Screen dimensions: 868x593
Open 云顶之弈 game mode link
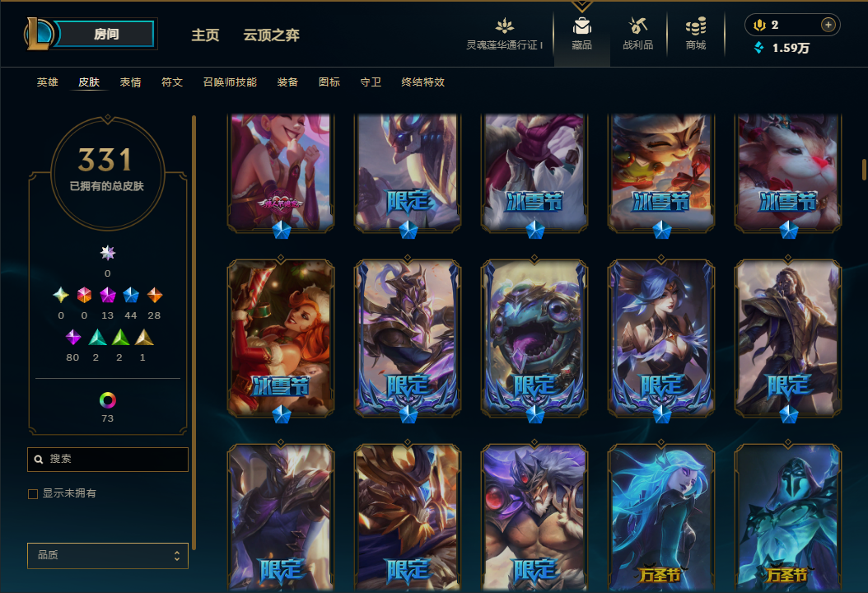pos(271,35)
